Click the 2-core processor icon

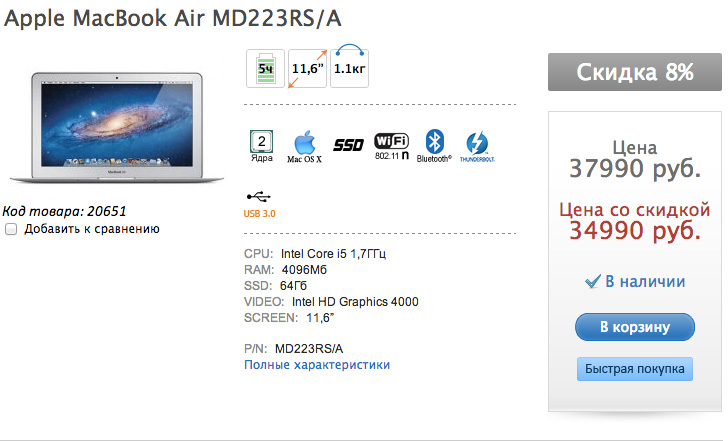coord(262,145)
